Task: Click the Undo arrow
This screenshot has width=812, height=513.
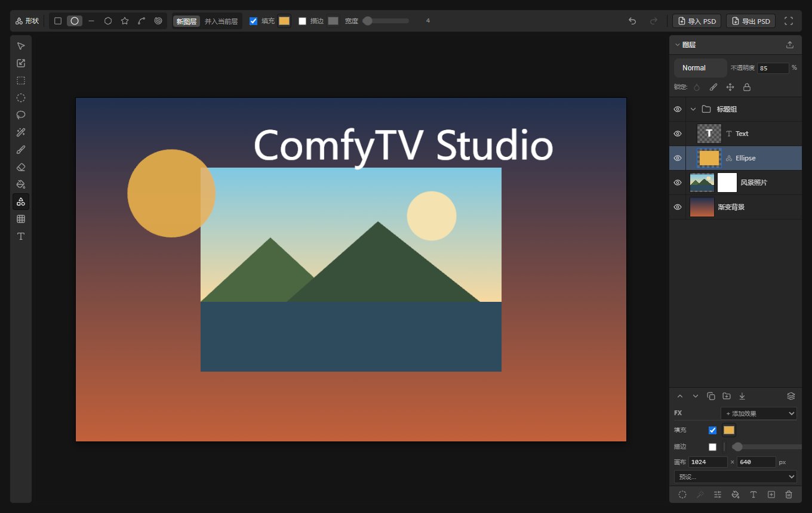Action: (x=632, y=21)
